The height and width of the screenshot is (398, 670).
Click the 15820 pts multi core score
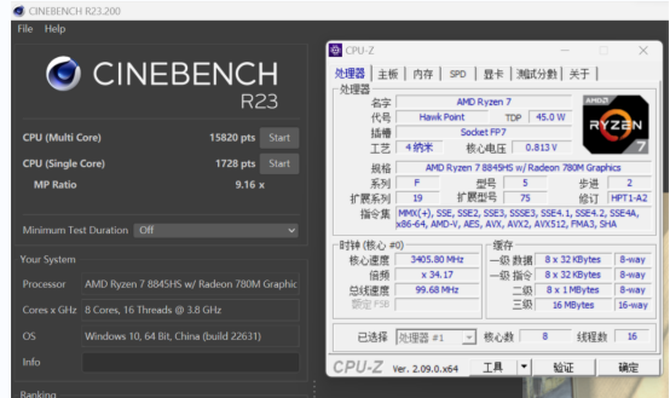click(x=232, y=138)
